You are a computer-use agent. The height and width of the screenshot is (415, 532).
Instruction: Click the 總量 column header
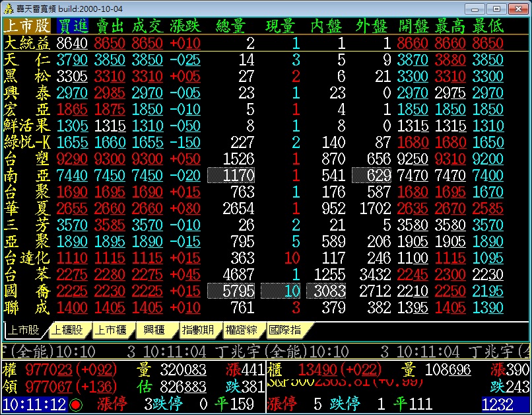[231, 26]
